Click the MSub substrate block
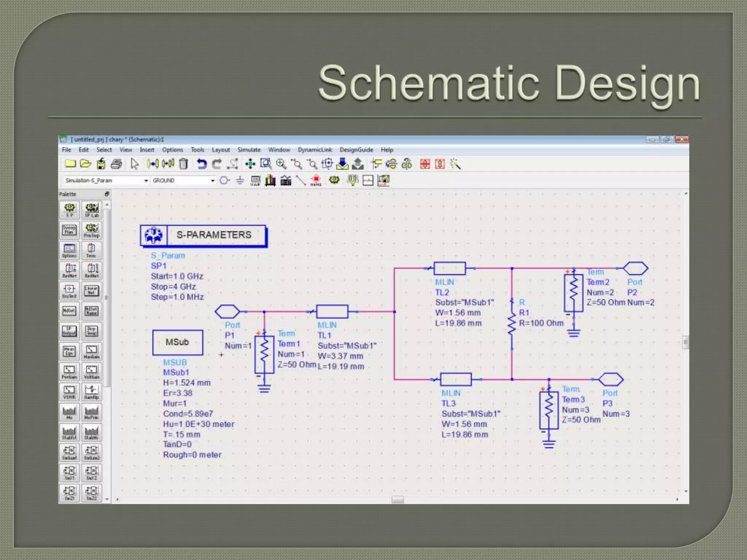The image size is (747, 560). click(x=178, y=342)
